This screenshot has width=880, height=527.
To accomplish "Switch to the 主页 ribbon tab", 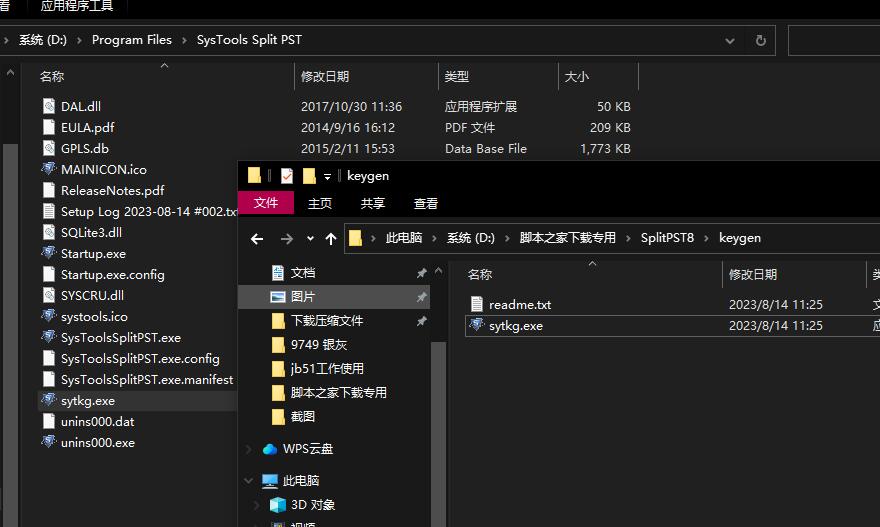I will tap(320, 203).
